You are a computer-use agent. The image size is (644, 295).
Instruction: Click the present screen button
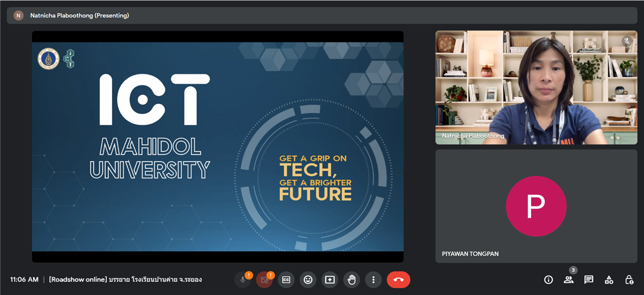[329, 280]
